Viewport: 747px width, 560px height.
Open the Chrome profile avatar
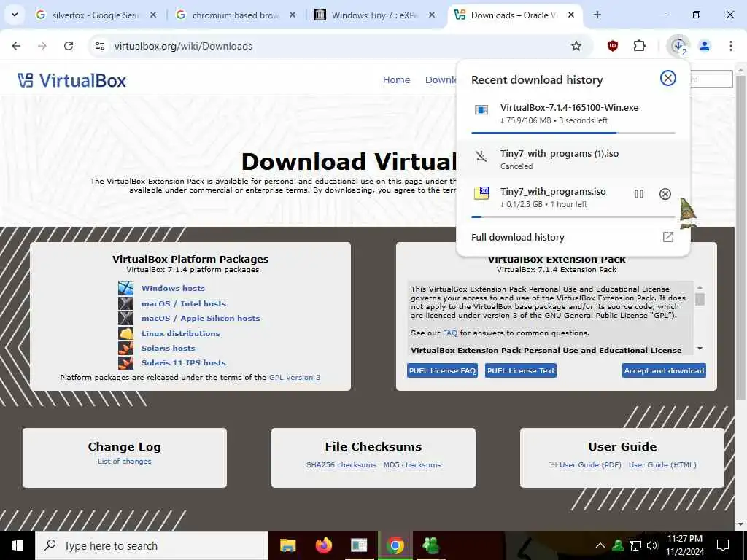(705, 46)
